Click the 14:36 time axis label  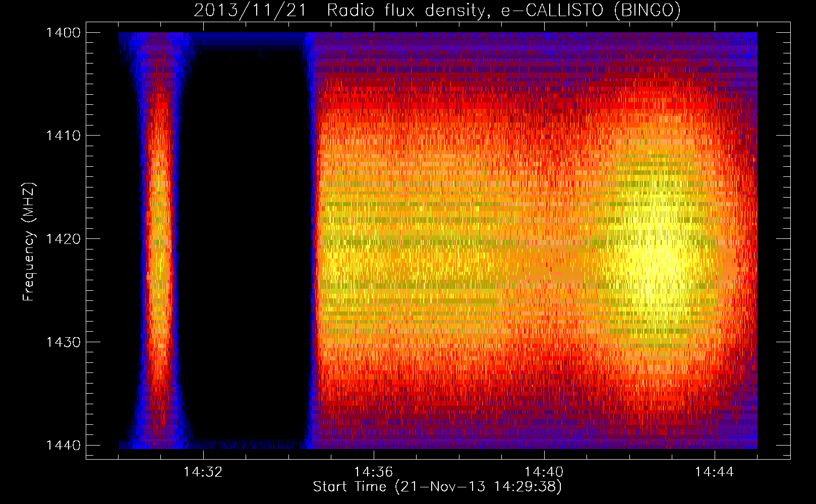click(373, 472)
